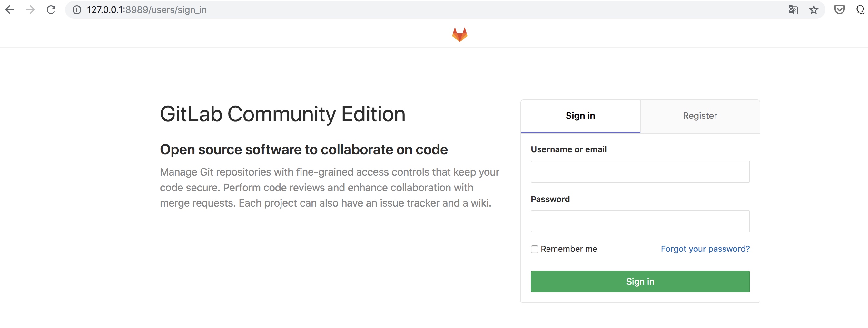868x328 pixels.
Task: Bookmark this page with the star icon
Action: click(814, 10)
